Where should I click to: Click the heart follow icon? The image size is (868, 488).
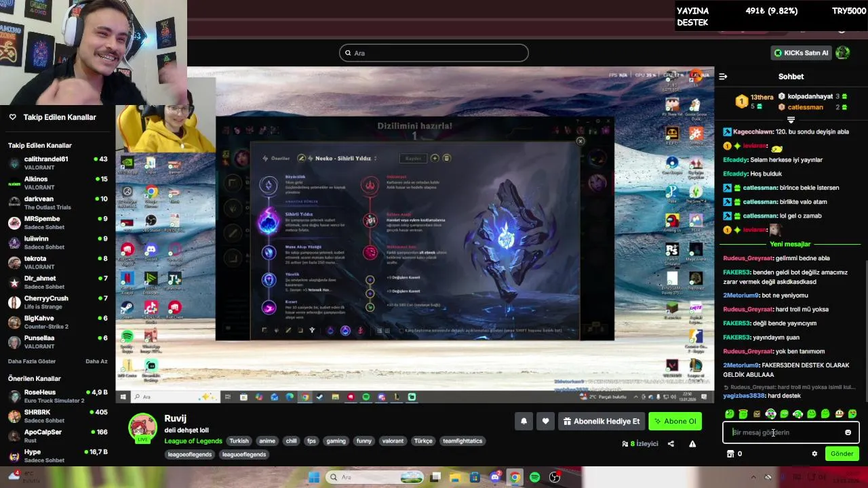(x=545, y=421)
